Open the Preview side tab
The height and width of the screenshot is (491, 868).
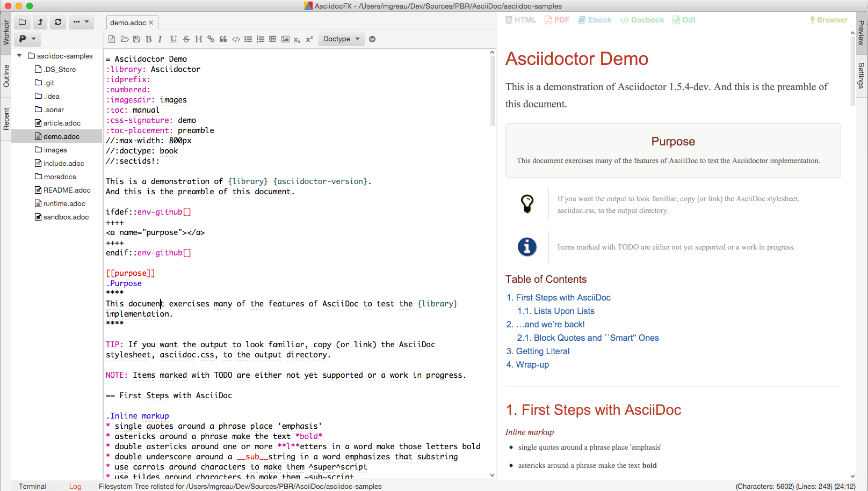click(x=861, y=33)
